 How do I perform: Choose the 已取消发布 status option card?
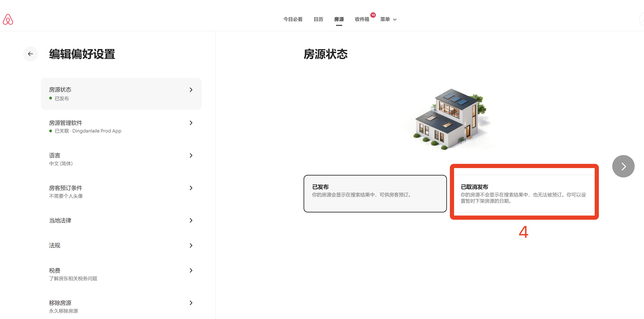click(x=524, y=194)
